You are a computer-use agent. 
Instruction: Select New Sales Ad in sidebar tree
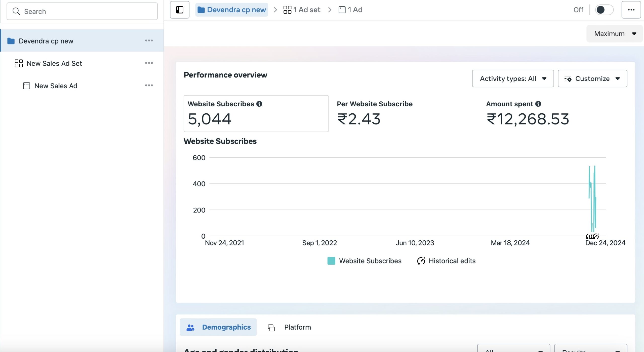[56, 86]
